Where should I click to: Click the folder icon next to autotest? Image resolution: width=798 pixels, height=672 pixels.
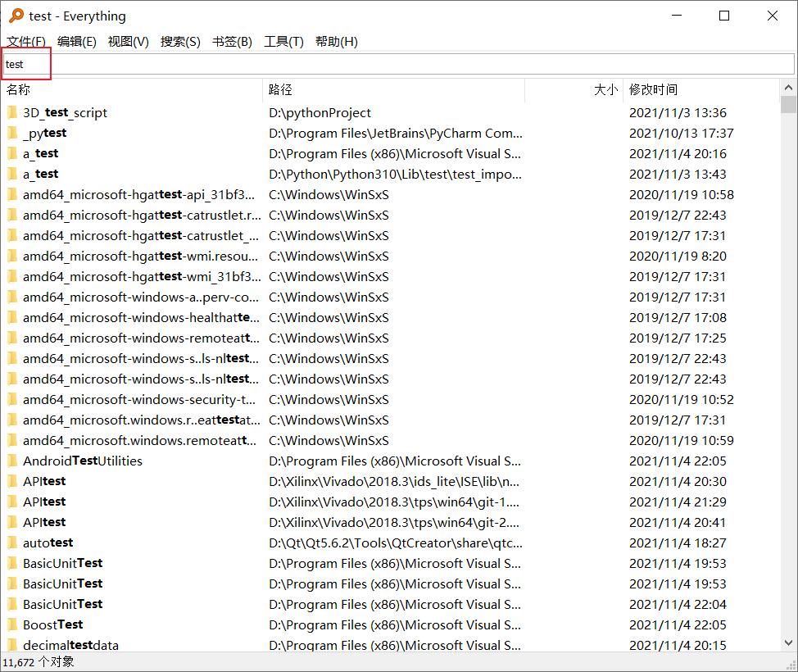(x=13, y=543)
